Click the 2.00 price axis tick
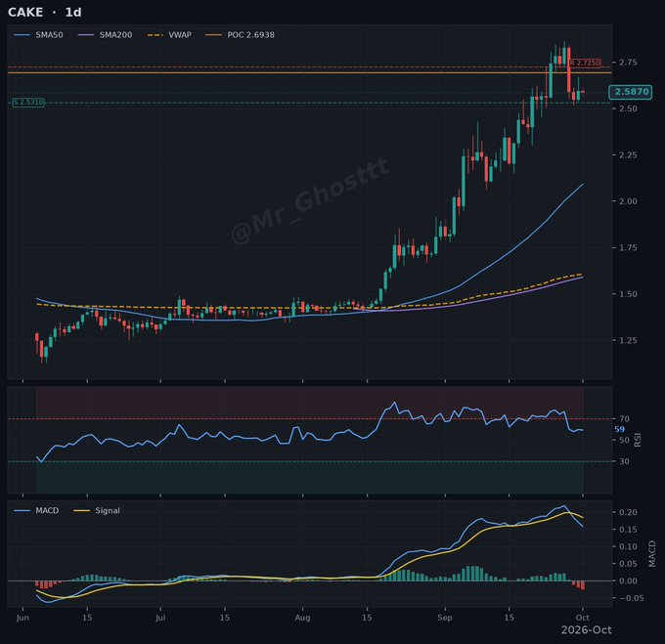 [628, 201]
